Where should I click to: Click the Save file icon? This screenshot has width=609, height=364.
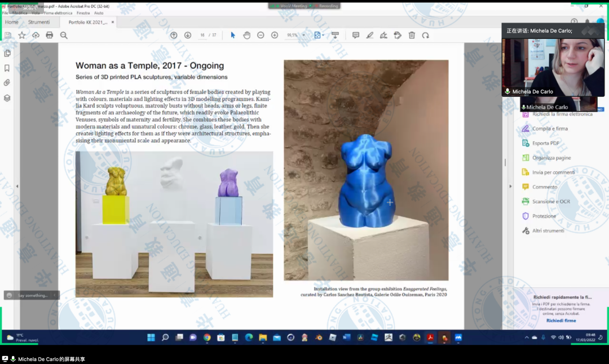click(8, 35)
